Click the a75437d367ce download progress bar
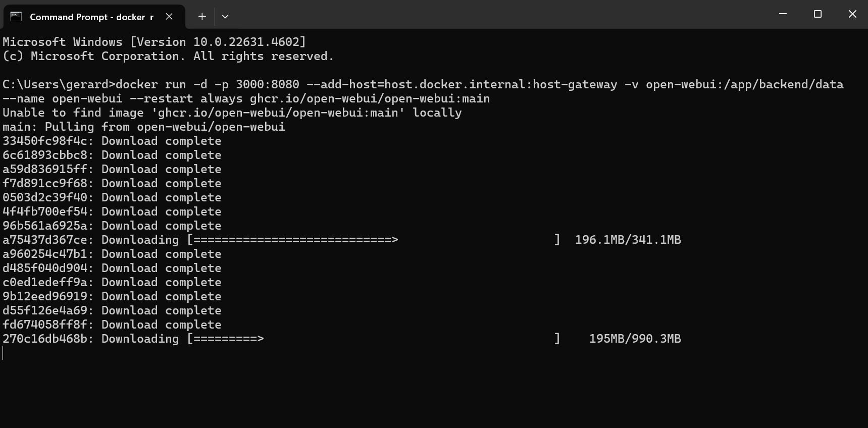This screenshot has width=868, height=428. click(374, 240)
